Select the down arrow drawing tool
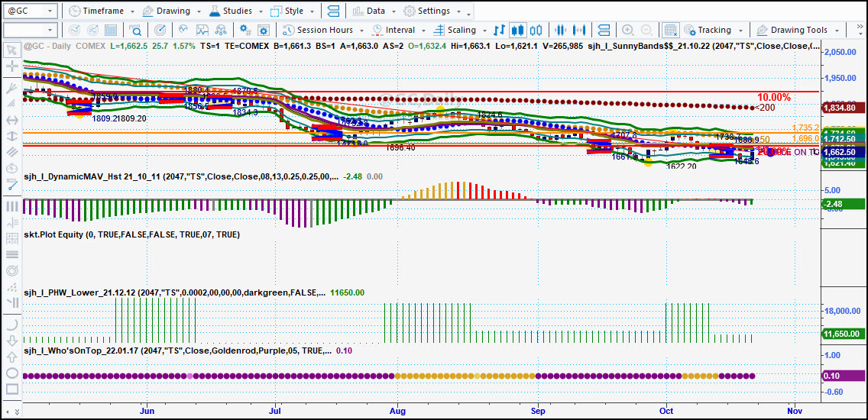Image resolution: width=868 pixels, height=420 pixels. [11, 341]
